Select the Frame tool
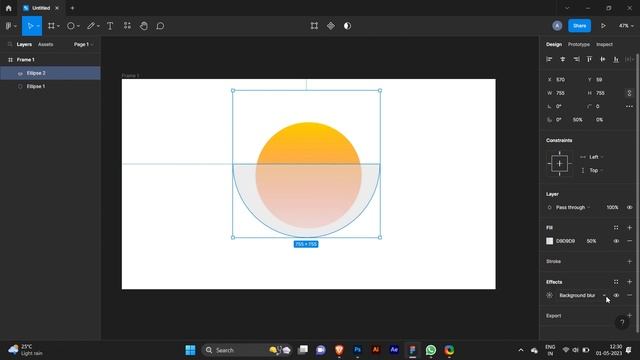Image resolution: width=640 pixels, height=360 pixels. click(x=51, y=26)
